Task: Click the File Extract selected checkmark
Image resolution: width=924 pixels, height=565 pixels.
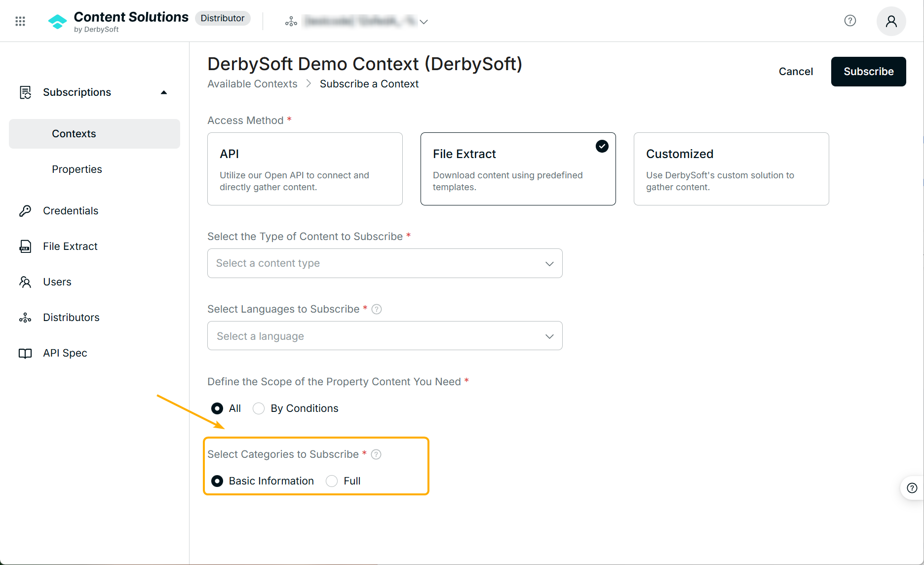Action: 602,146
